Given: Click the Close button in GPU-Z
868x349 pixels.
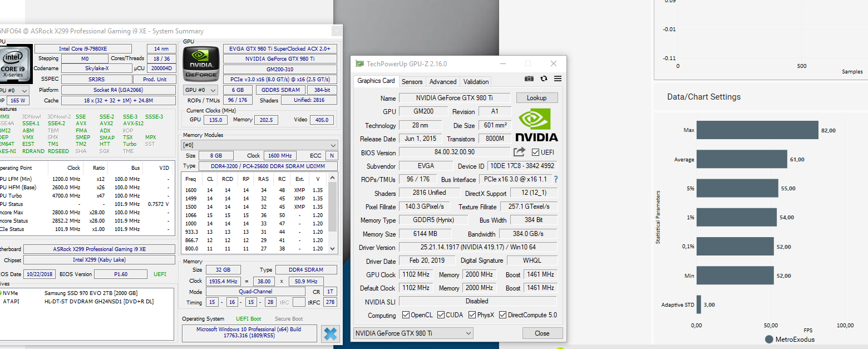Looking at the screenshot, I should click(x=542, y=333).
